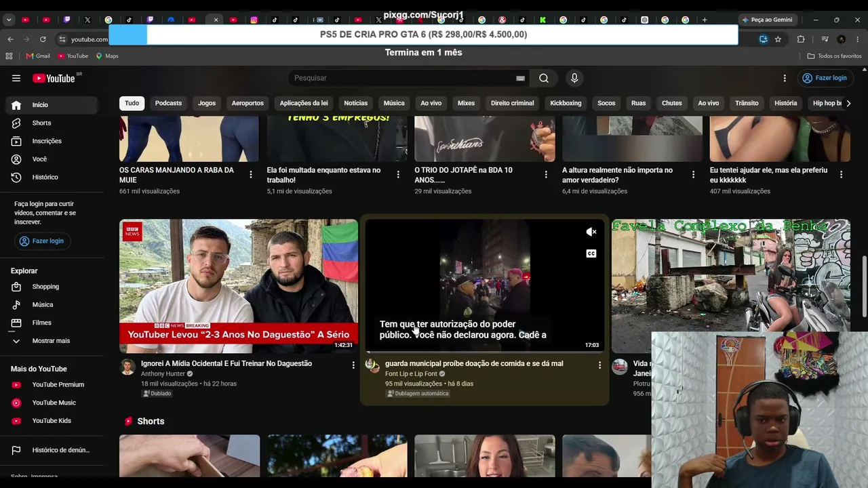Click Fazer login in the top header
Viewport: 868px width, 488px height.
click(824, 78)
